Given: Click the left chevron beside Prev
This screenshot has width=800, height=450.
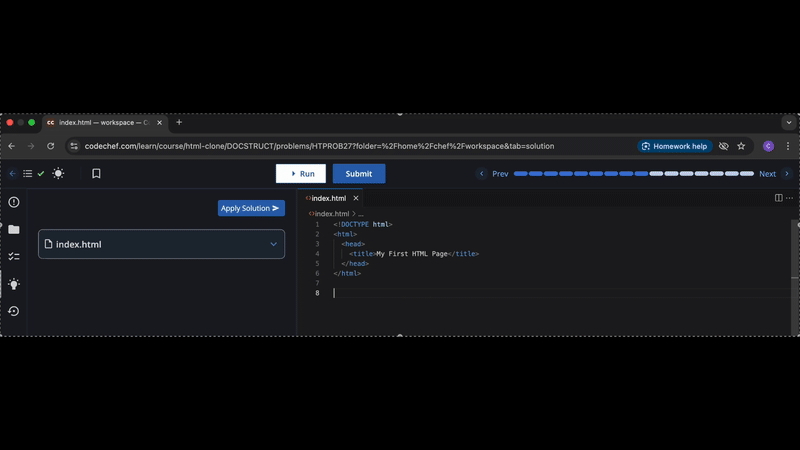Looking at the screenshot, I should [x=481, y=173].
